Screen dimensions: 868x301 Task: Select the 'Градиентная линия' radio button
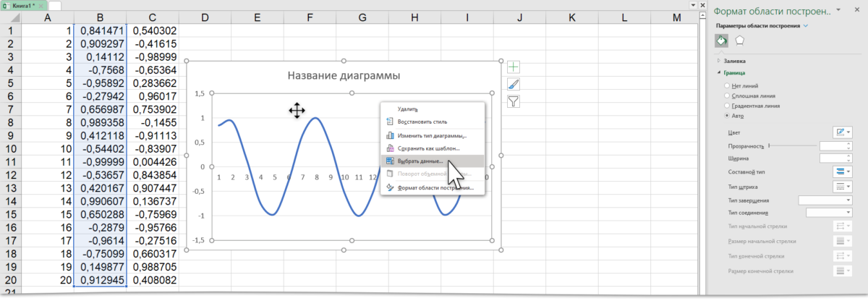[728, 106]
